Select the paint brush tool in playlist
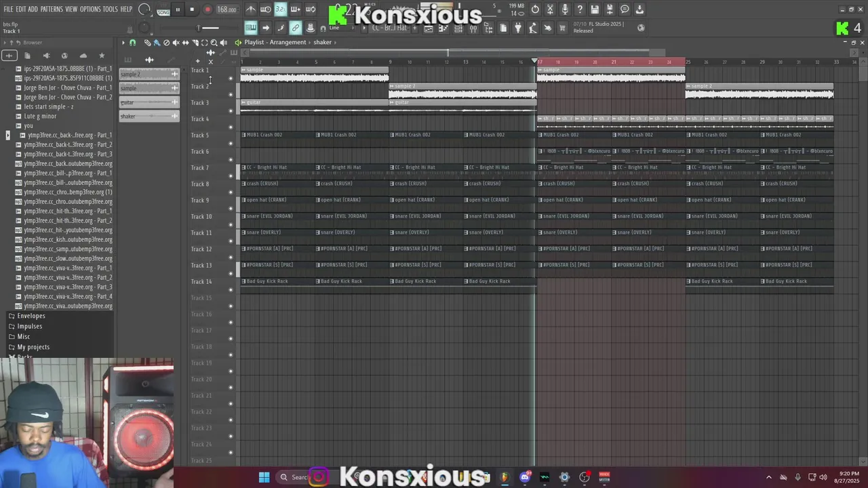The width and height of the screenshot is (868, 488). [157, 43]
